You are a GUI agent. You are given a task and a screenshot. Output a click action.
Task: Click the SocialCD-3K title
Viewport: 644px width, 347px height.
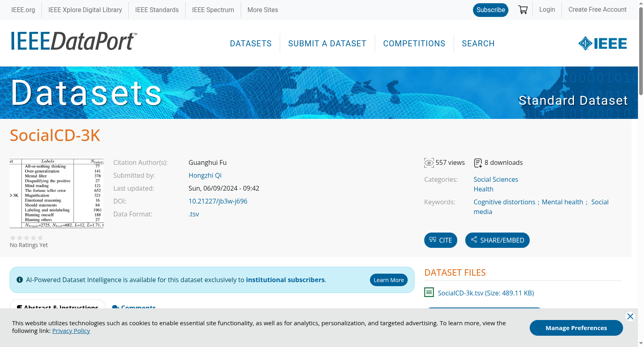click(x=55, y=135)
